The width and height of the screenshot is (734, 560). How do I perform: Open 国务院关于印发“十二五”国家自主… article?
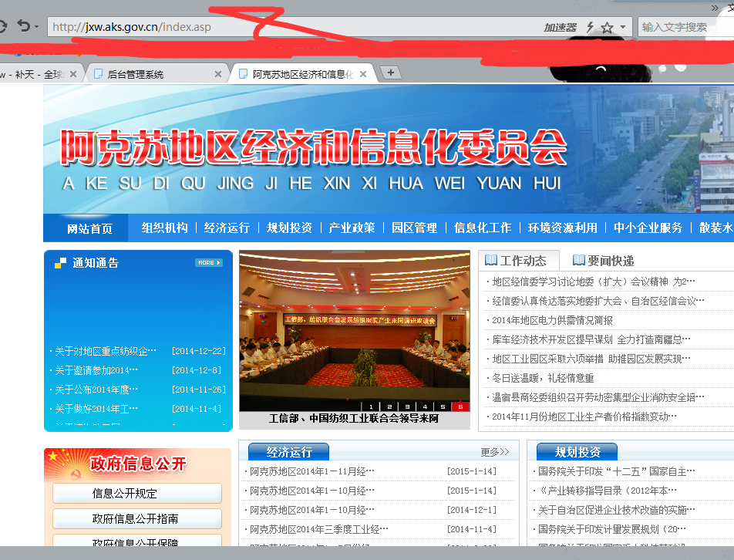[x=617, y=471]
